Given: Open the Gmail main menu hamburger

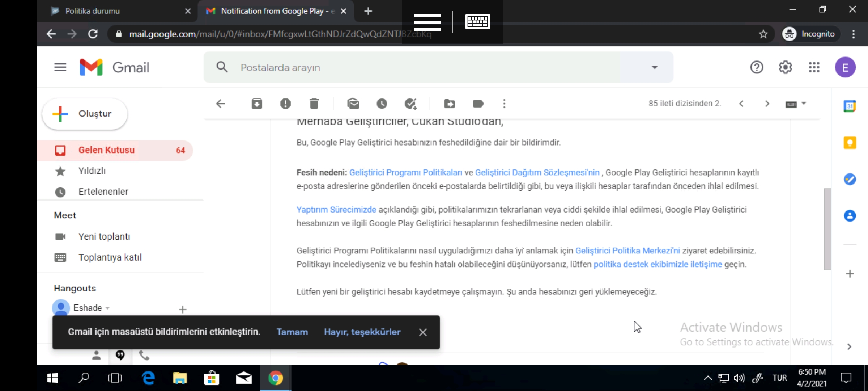Looking at the screenshot, I should click(x=60, y=67).
